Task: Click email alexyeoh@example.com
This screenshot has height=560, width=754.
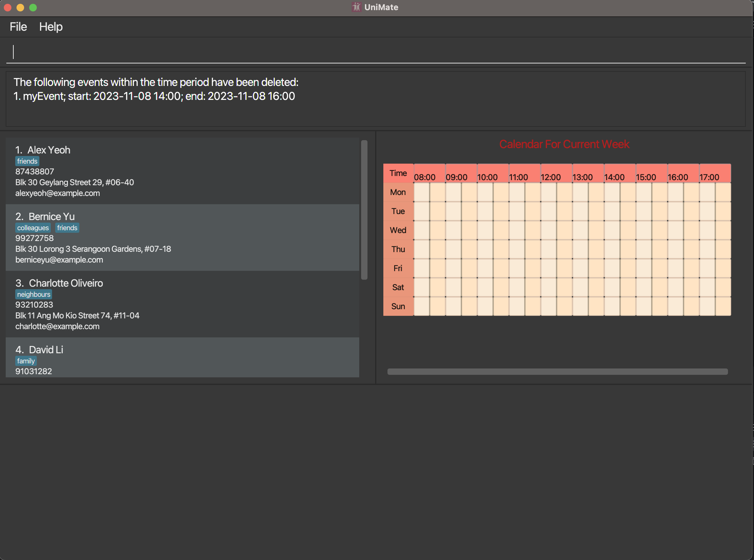Action: point(58,193)
